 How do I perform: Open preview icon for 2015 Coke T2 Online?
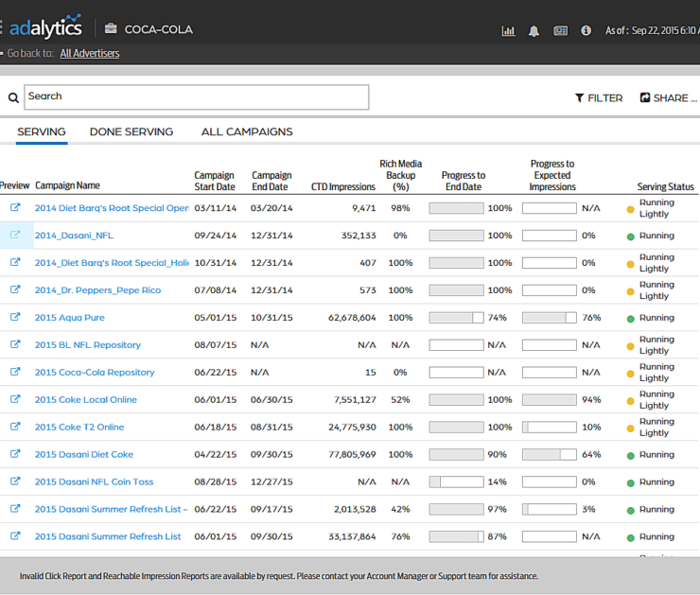click(15, 427)
